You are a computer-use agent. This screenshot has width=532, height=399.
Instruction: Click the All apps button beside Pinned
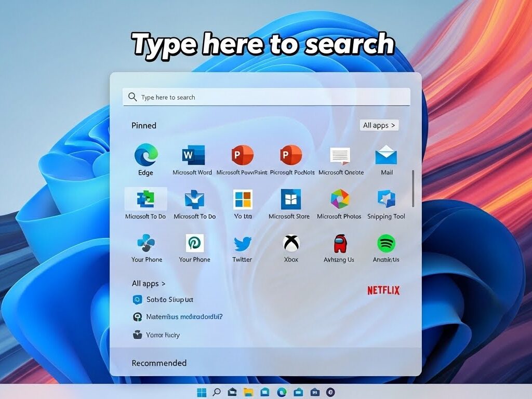379,125
